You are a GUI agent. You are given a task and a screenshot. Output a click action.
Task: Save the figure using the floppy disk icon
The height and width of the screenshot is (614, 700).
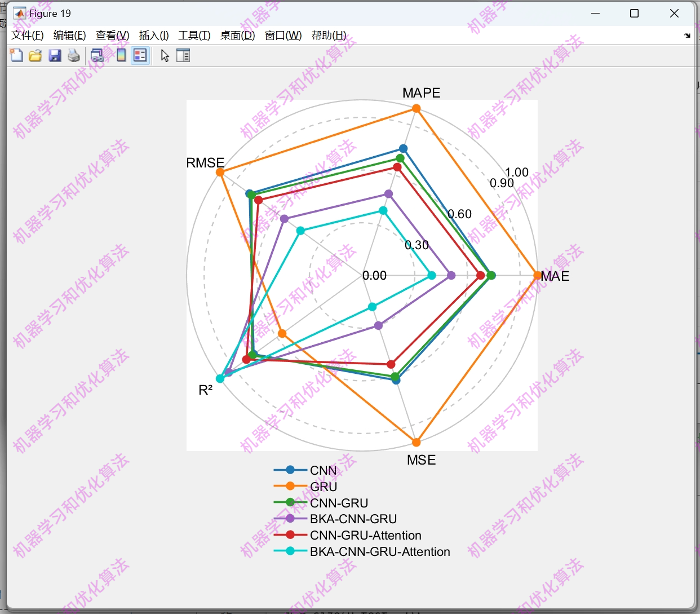point(55,55)
